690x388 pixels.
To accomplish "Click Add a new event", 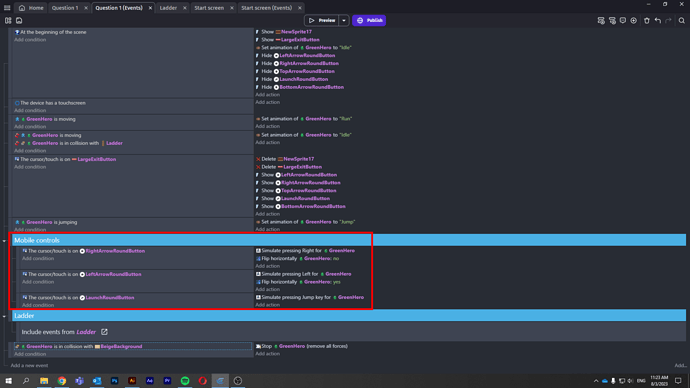I will 29,366.
